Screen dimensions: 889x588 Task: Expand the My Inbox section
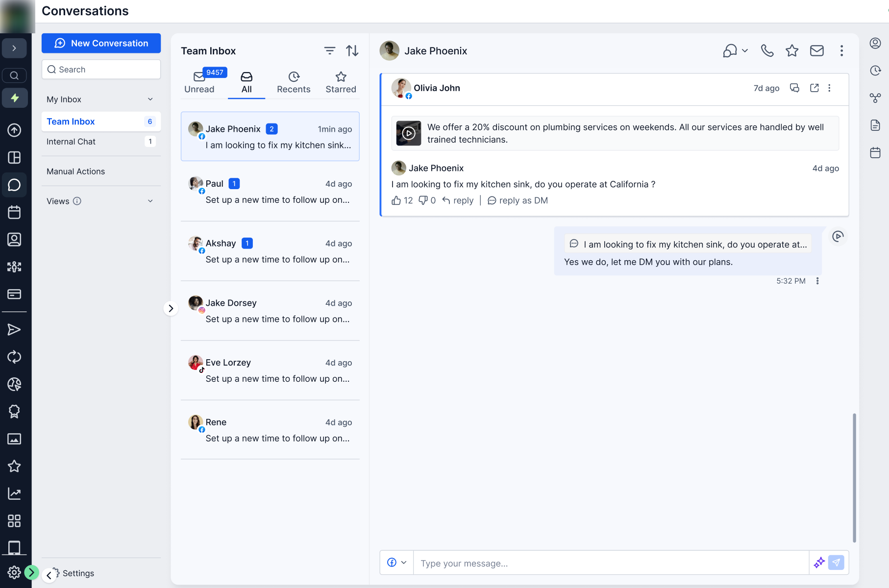coord(150,99)
